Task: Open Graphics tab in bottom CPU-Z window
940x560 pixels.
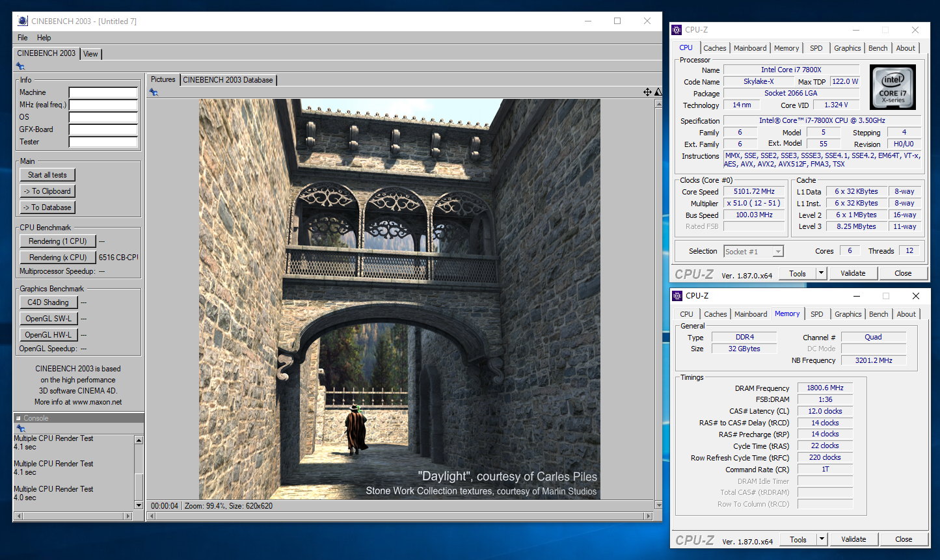Action: point(848,314)
